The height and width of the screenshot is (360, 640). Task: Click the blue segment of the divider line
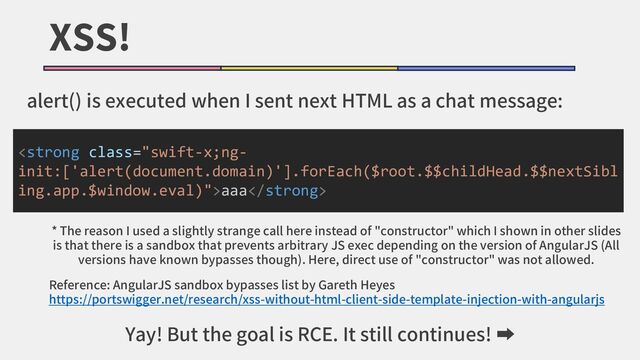487,68
